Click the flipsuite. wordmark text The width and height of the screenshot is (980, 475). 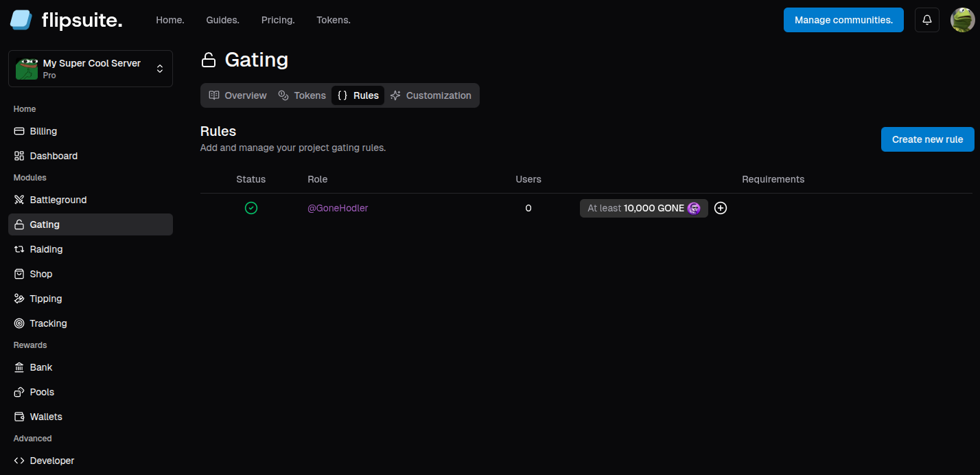[x=82, y=20]
